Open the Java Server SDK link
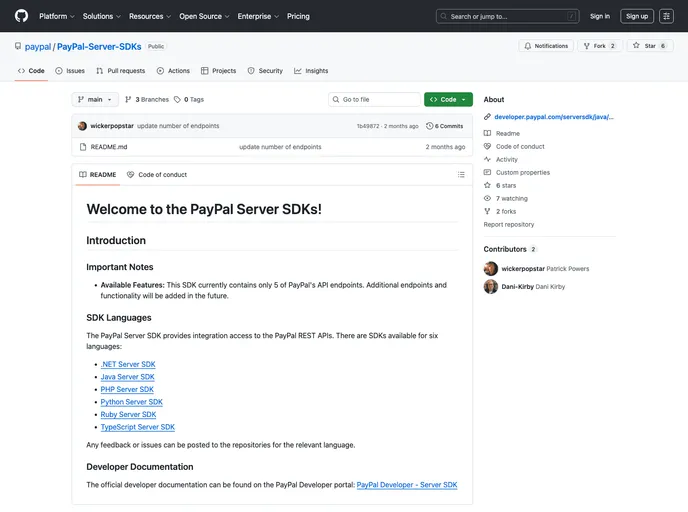688x512 pixels. tap(128, 377)
